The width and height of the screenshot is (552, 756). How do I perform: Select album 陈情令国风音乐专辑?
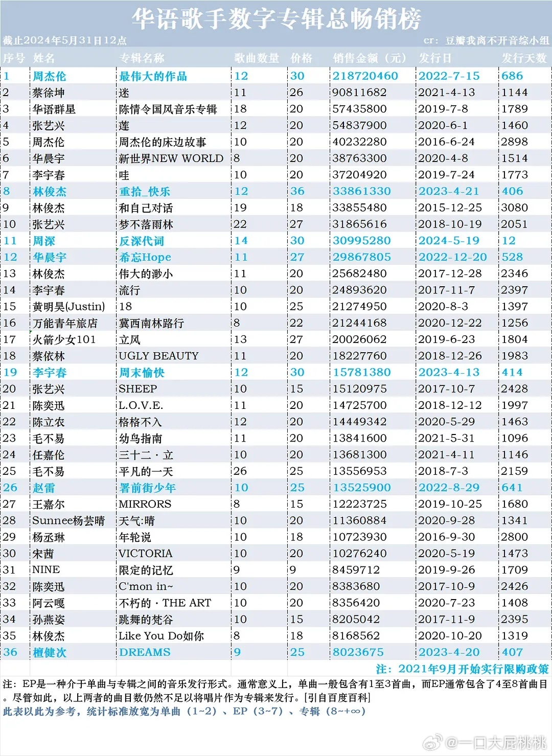coord(168,109)
